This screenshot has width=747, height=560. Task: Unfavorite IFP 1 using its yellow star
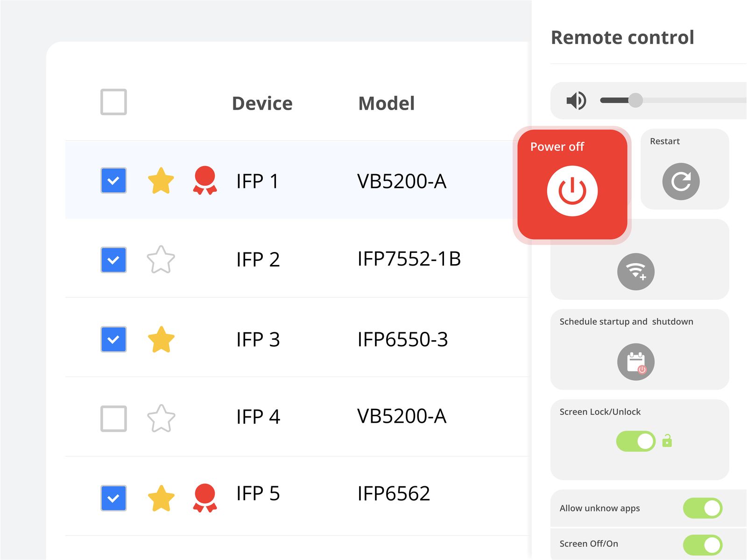[161, 181]
